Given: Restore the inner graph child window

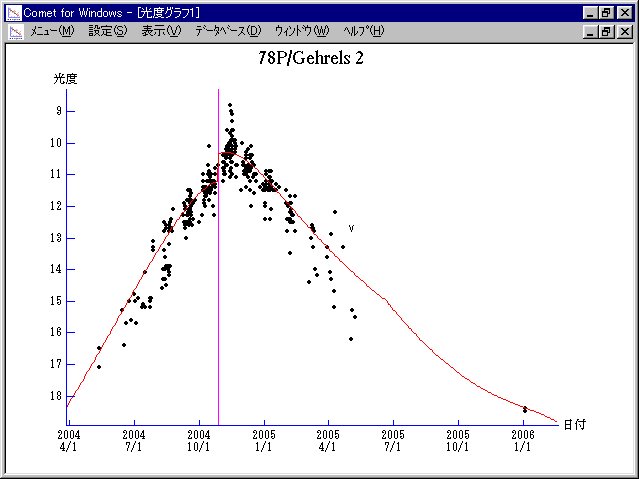Looking at the screenshot, I should (608, 31).
